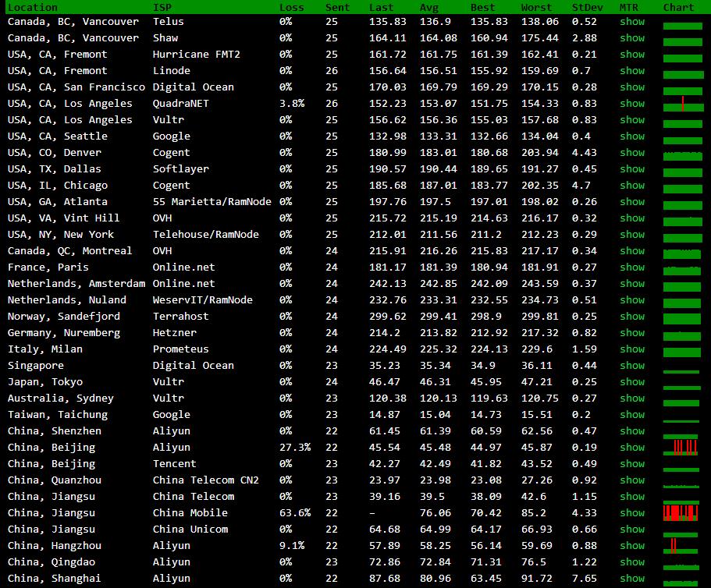711x588 pixels.
Task: Open MTR for Softlayer Dallas
Action: click(632, 169)
